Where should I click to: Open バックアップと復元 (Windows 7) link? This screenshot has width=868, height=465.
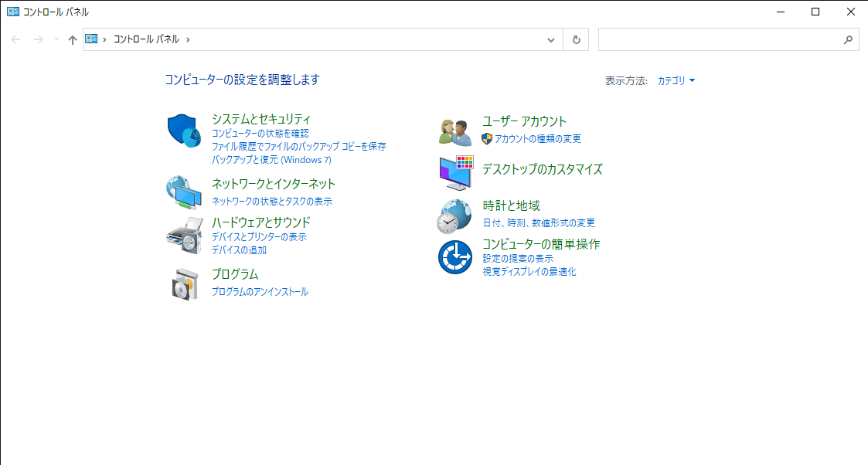(x=271, y=160)
